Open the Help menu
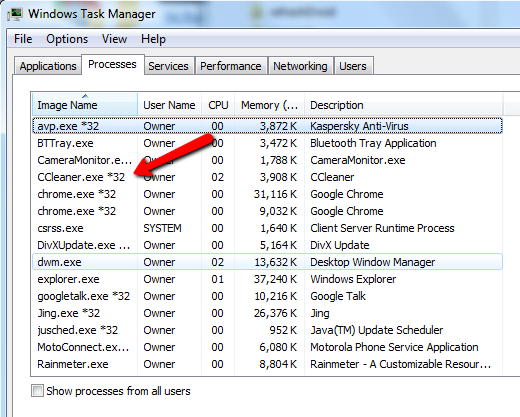 153,39
